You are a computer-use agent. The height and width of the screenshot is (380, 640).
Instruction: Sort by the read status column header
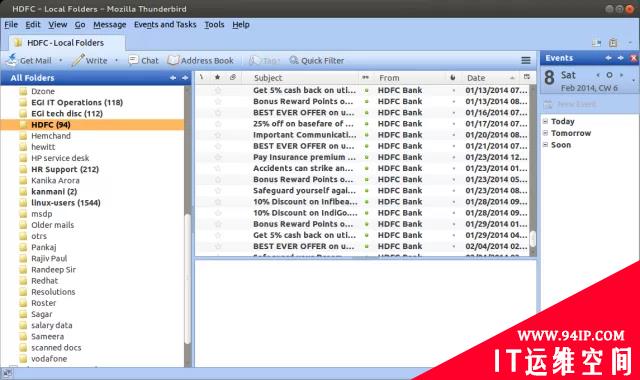365,78
